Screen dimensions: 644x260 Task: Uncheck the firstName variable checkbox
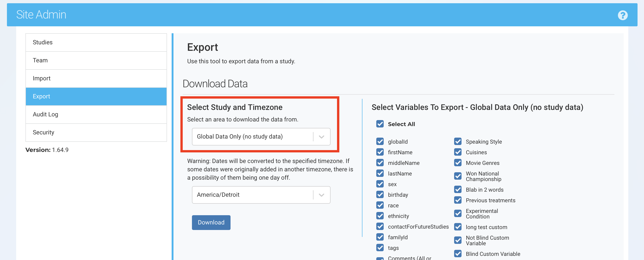coord(380,152)
